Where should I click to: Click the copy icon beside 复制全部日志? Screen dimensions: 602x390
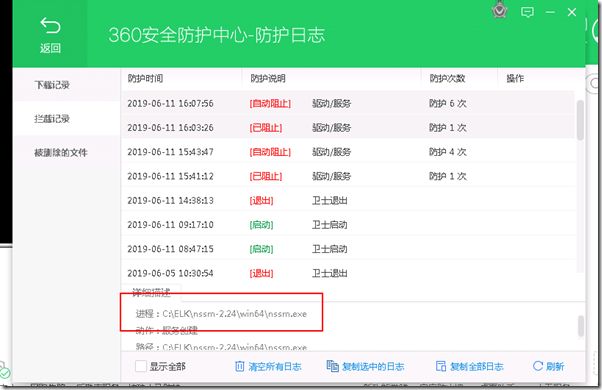tap(441, 366)
